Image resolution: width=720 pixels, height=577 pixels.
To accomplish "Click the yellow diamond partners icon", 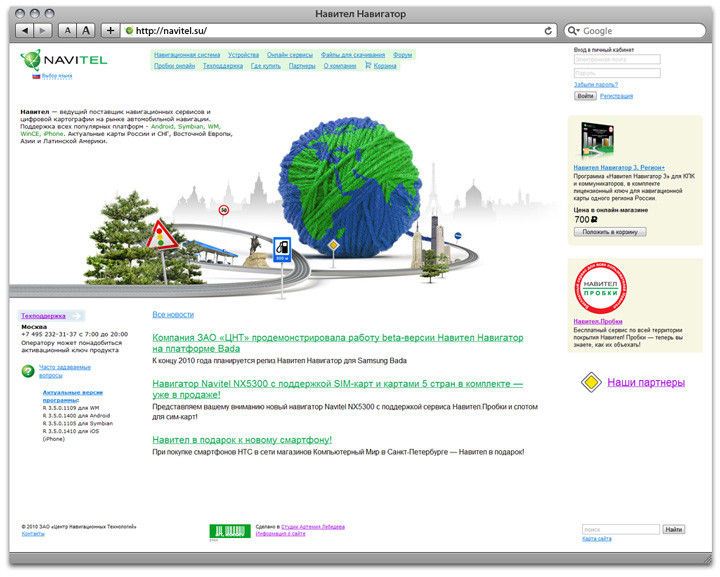I will click(x=591, y=382).
